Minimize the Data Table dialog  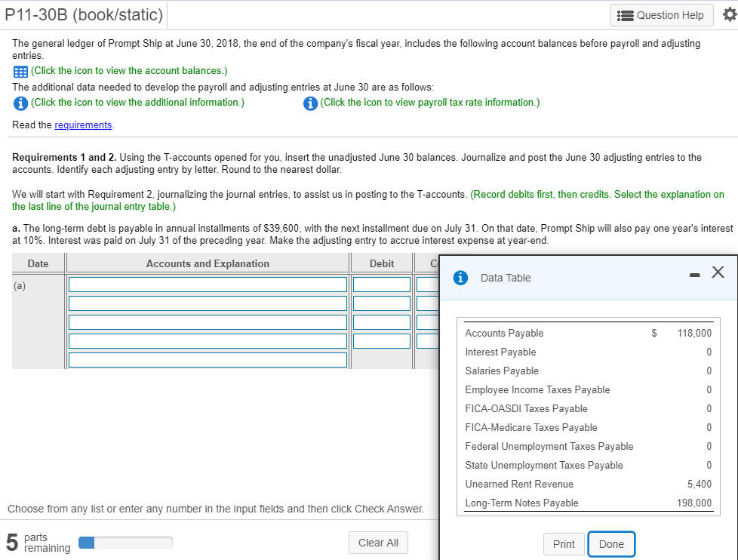(x=694, y=275)
